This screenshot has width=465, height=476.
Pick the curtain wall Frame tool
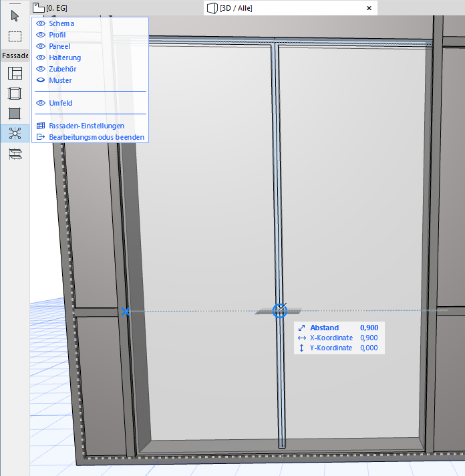coord(15,94)
